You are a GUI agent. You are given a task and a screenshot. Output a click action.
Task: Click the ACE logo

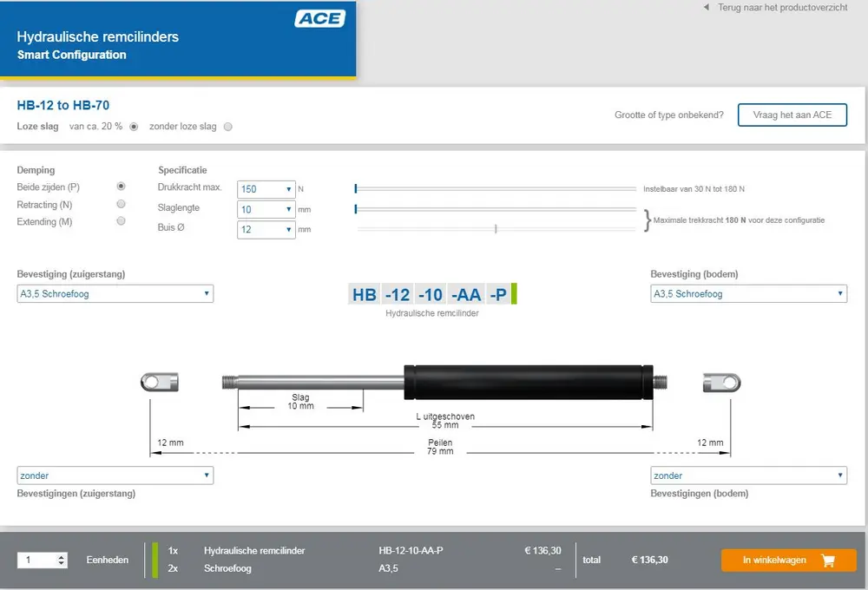click(321, 16)
